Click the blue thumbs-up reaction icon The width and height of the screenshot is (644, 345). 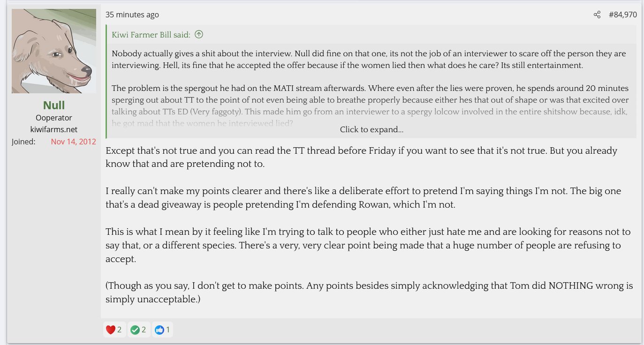159,330
